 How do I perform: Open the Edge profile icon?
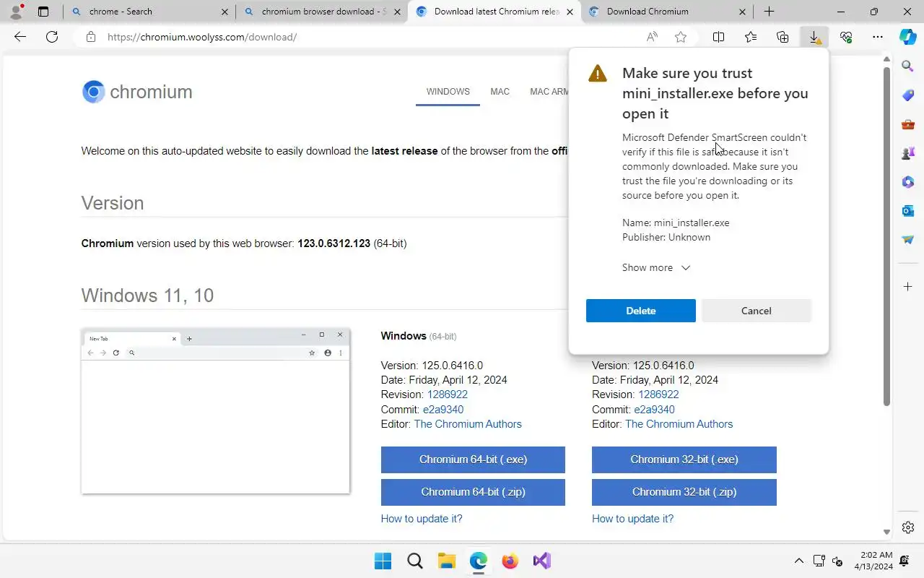pos(15,12)
